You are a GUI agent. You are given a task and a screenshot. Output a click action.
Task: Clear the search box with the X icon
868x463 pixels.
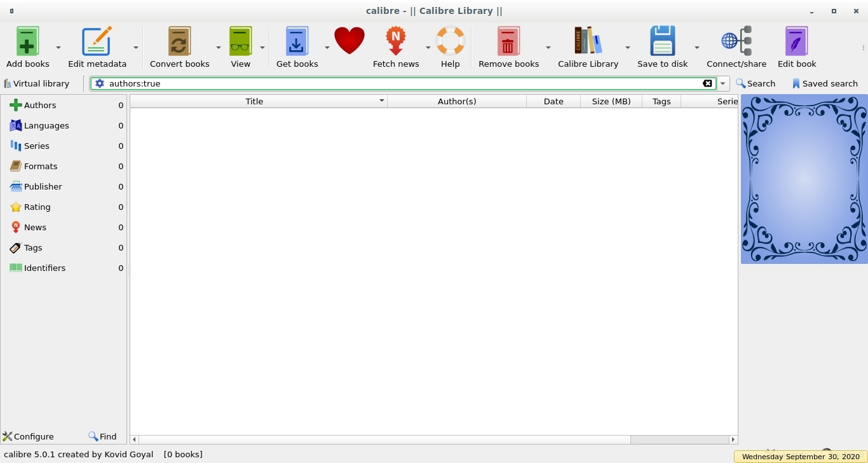tap(707, 83)
